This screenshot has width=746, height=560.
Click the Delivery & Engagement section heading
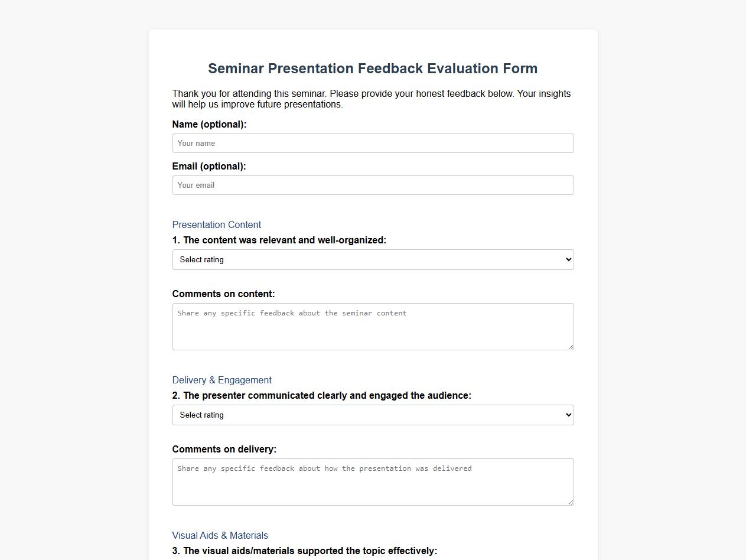pos(221,380)
